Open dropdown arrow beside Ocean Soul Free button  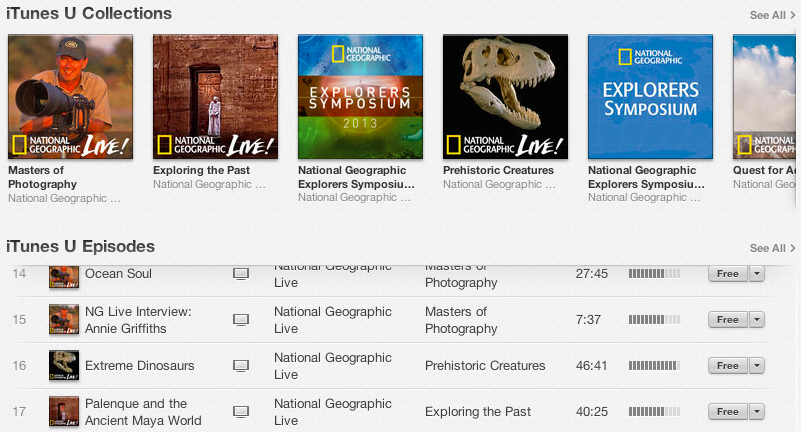pyautogui.click(x=757, y=273)
